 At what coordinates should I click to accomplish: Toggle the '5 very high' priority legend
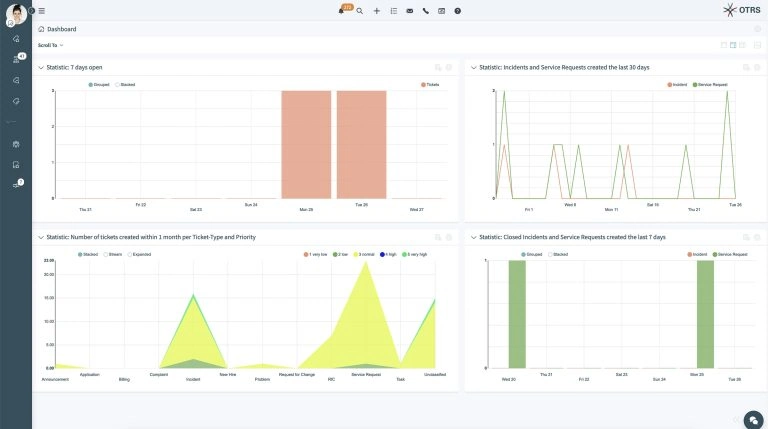click(415, 254)
